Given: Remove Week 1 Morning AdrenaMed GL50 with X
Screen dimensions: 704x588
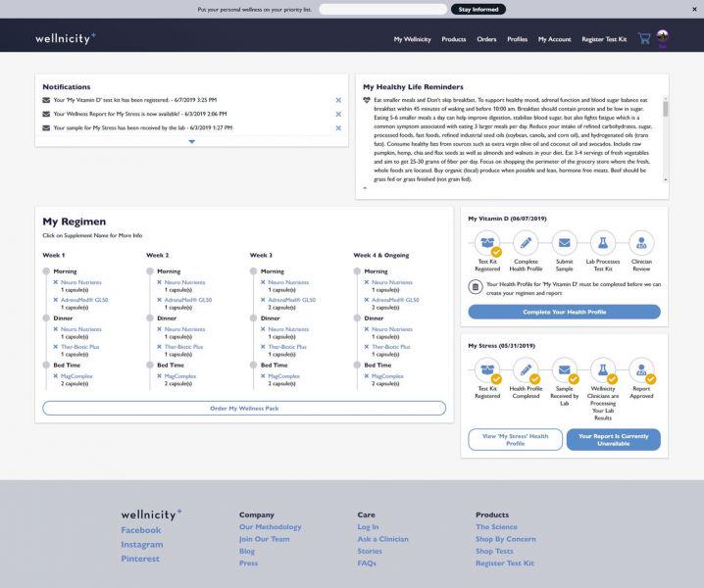Looking at the screenshot, I should click(x=56, y=300).
